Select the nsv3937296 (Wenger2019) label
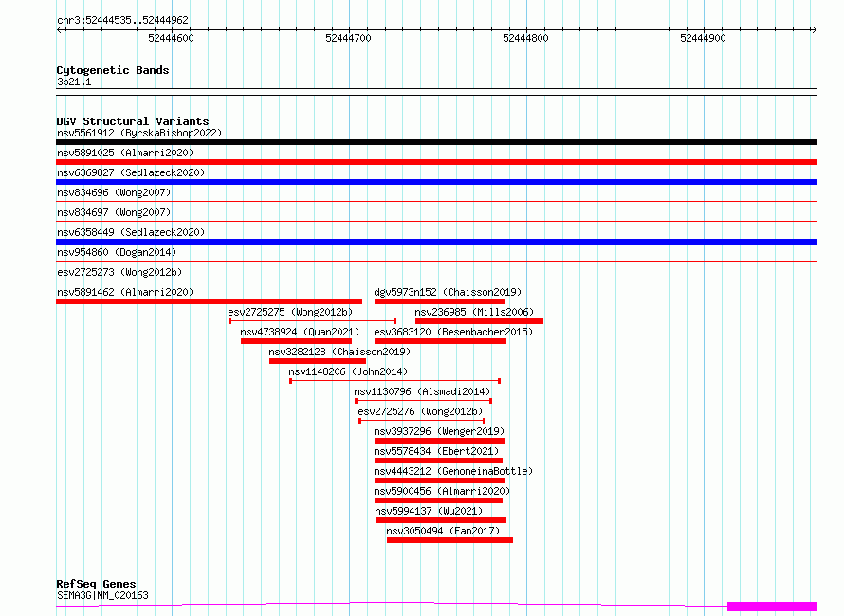Viewport: 844px width, 616px height. [x=439, y=431]
